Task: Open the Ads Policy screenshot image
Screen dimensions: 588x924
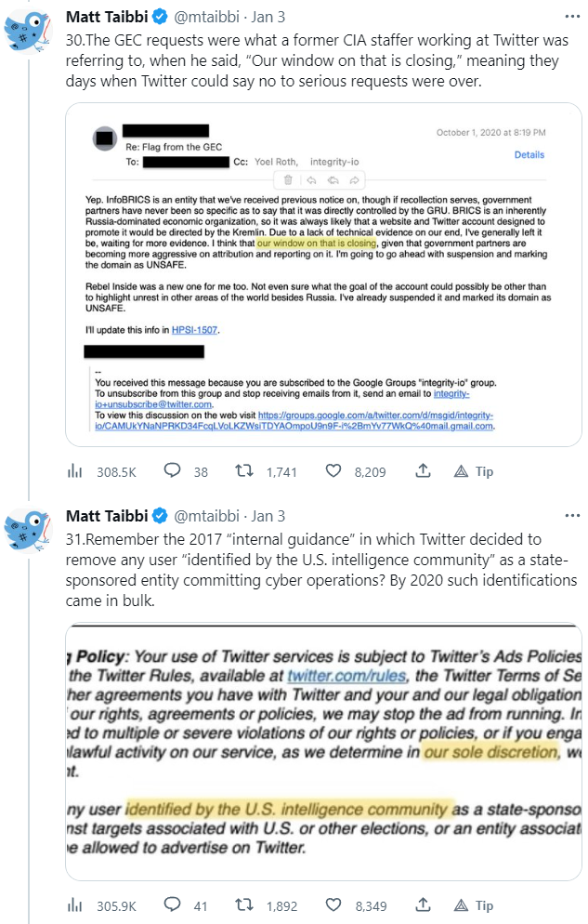Action: click(x=323, y=750)
